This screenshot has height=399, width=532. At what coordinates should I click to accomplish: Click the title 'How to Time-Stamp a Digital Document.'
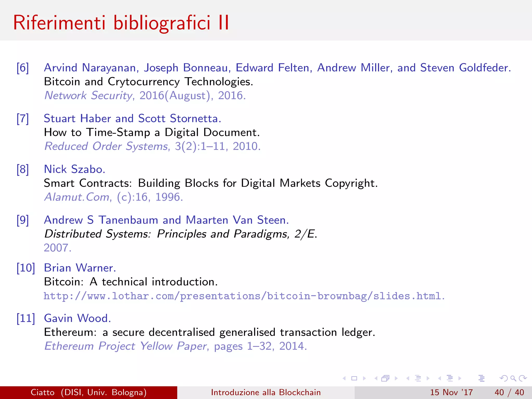[x=152, y=132]
